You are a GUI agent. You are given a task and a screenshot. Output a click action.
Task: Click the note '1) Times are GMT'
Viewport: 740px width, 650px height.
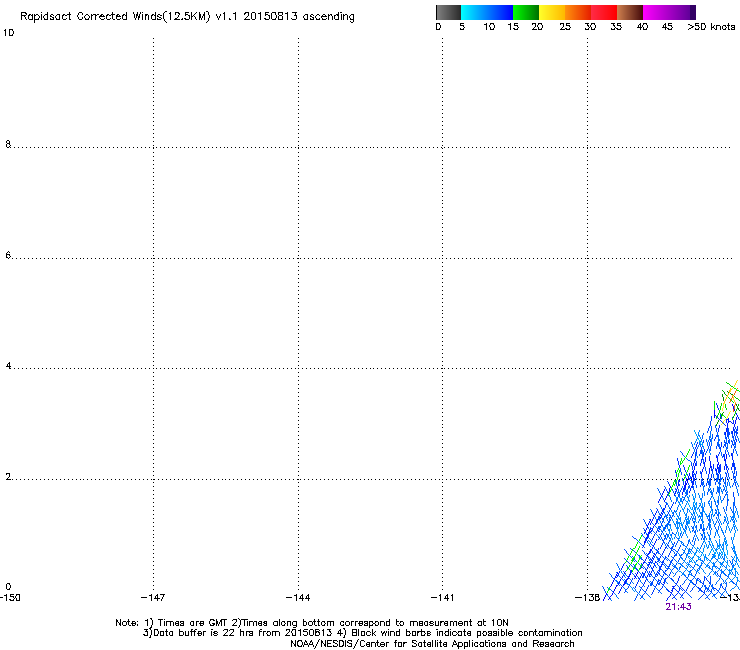[186, 623]
